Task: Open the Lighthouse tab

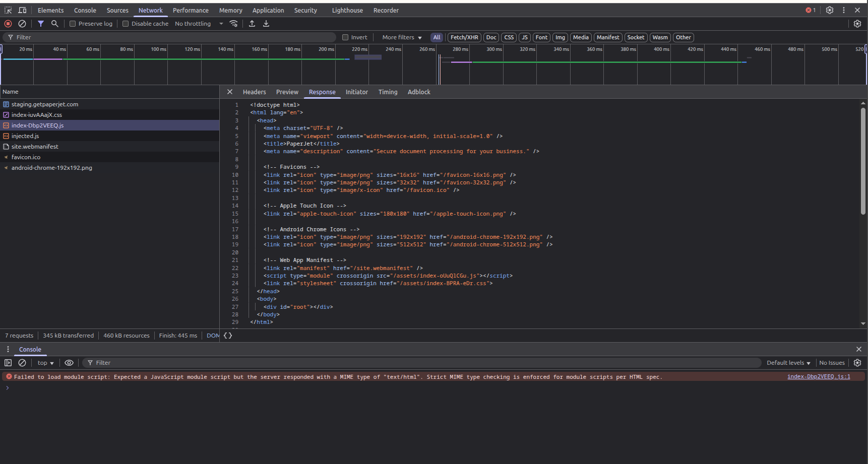Action: tap(347, 10)
